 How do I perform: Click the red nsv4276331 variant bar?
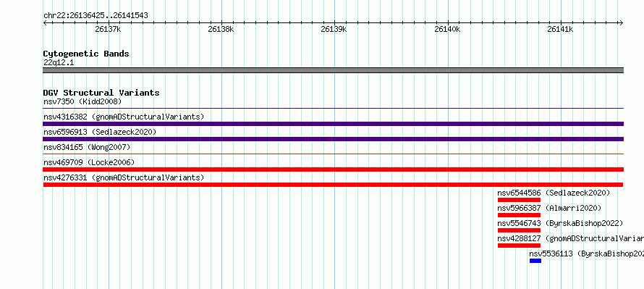pos(333,185)
